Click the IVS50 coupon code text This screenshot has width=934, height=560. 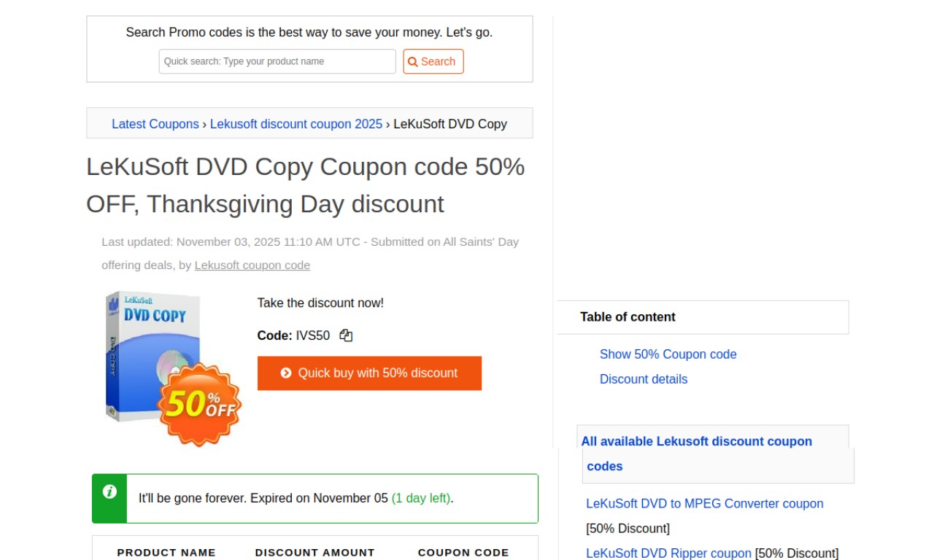312,335
